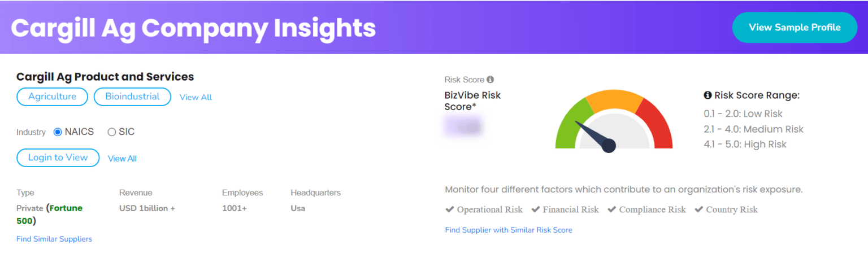The image size is (868, 258).
Task: Click the Login to View button
Action: coord(58,158)
